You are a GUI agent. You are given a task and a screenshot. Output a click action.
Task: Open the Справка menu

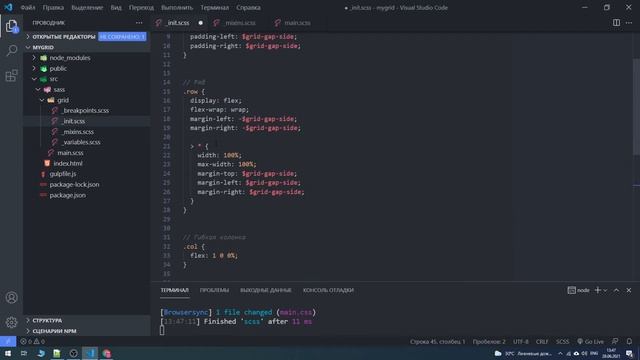tap(248, 7)
